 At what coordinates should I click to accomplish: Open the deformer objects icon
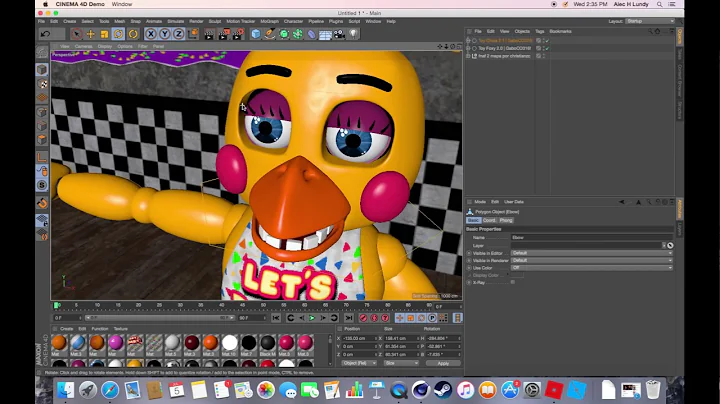point(311,34)
